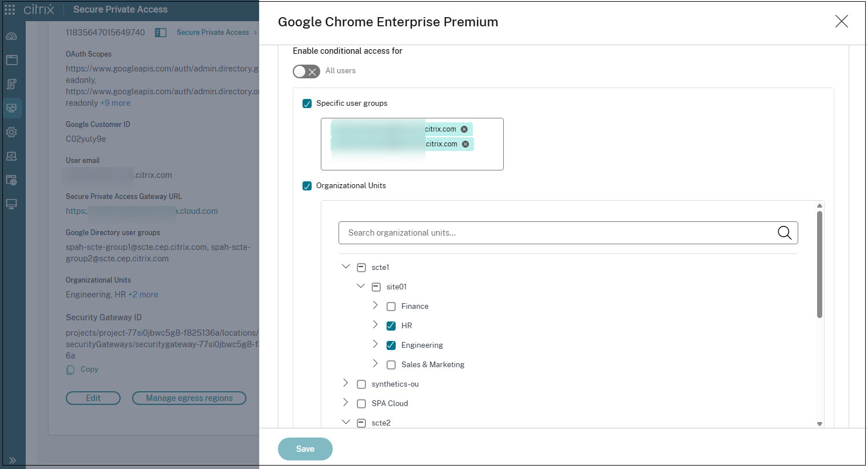Uncheck Organizational Units checkbox

click(x=307, y=186)
